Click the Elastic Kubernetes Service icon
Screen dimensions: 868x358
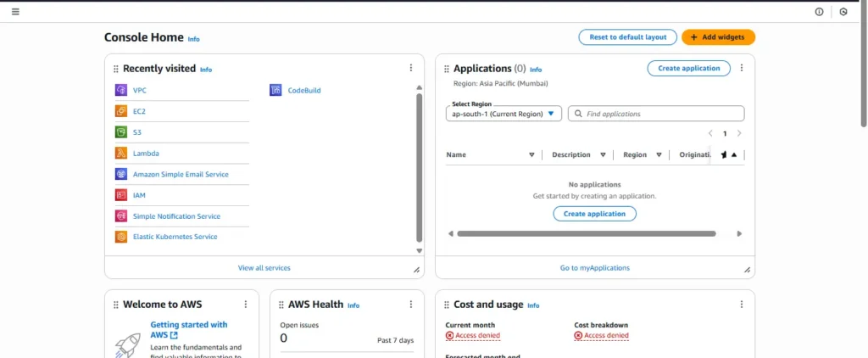point(121,237)
